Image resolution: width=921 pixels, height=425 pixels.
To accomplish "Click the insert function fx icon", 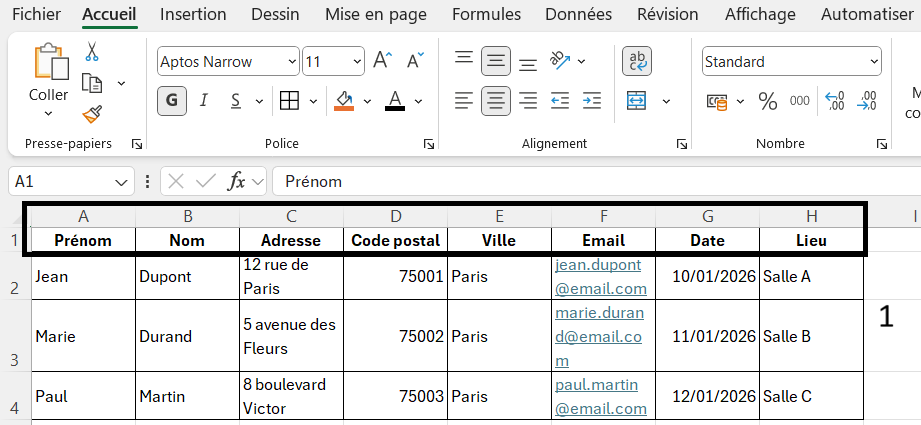I will tap(237, 181).
